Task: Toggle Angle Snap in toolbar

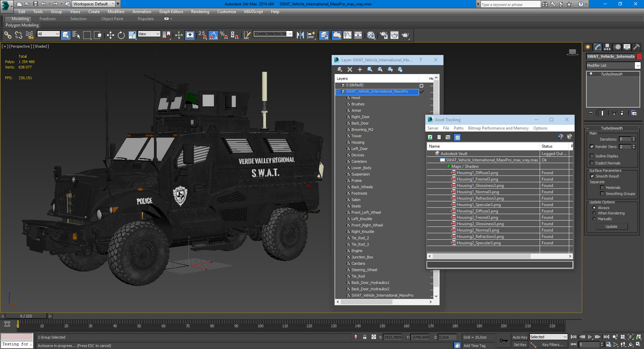Action: [x=213, y=35]
